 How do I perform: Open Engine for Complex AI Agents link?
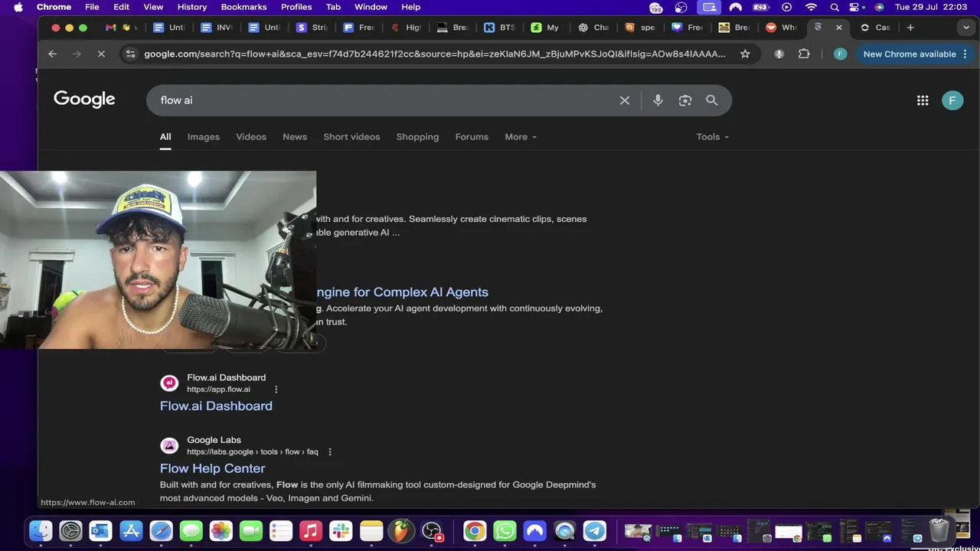402,292
